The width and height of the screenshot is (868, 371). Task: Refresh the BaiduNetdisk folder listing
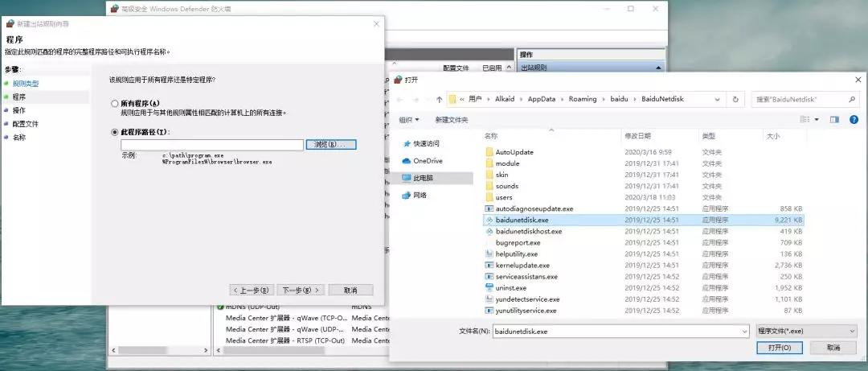[x=735, y=99]
